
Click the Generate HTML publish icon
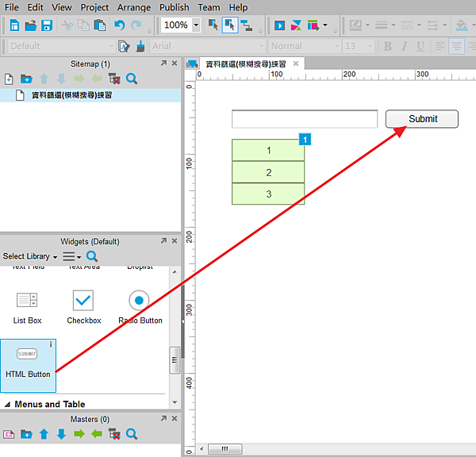(x=313, y=25)
